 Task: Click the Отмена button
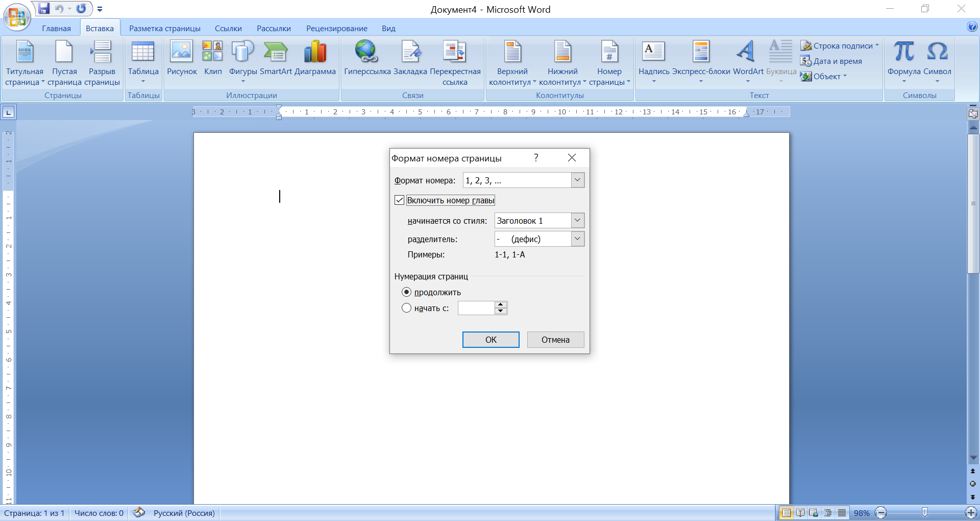555,340
